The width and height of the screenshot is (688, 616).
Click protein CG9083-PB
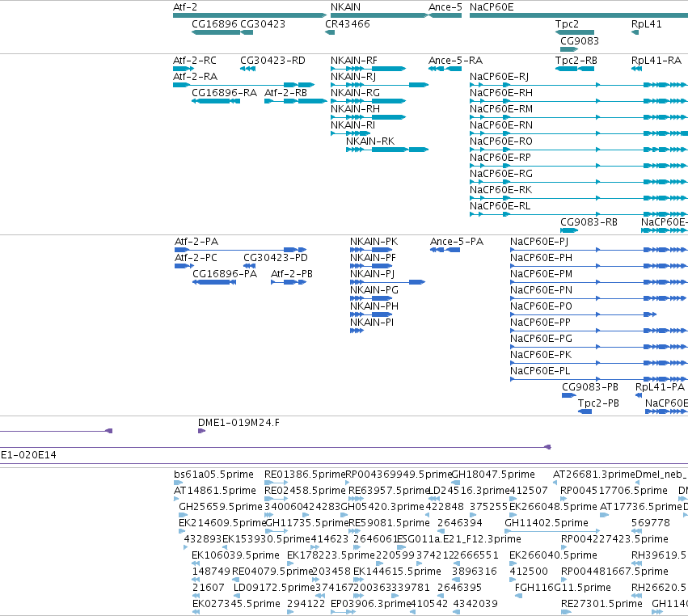(569, 395)
